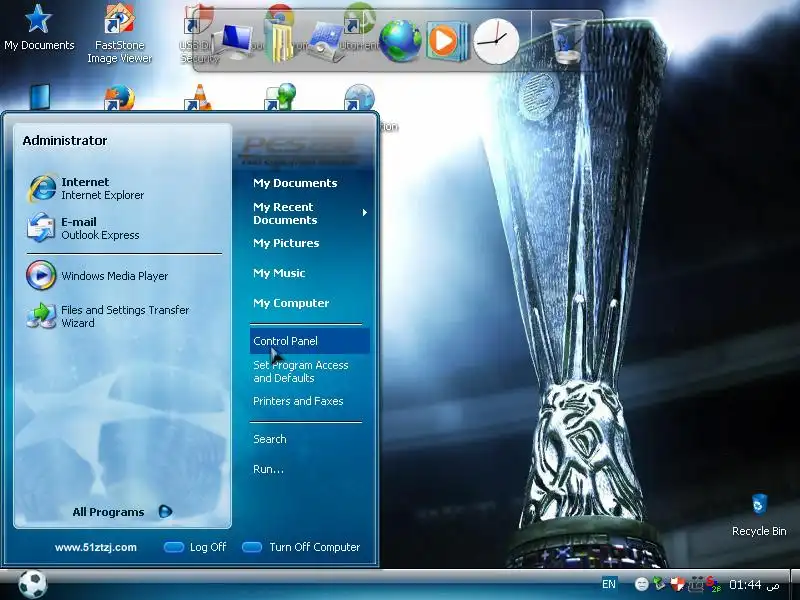
Task: Click the round face tray icon
Action: pos(642,584)
